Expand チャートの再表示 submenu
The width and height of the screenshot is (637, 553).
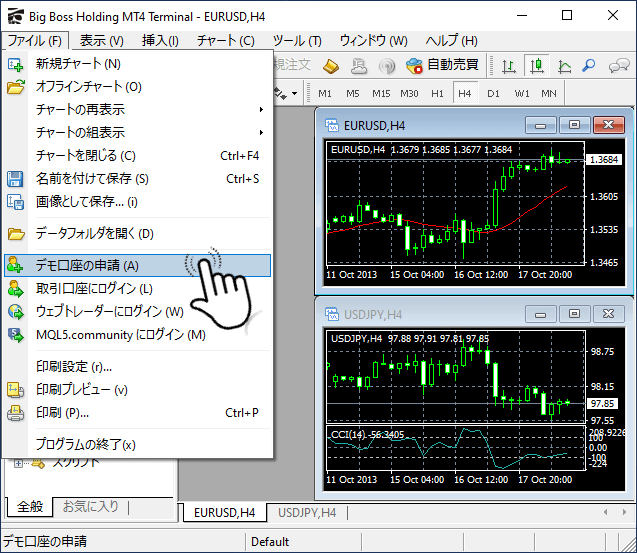coord(137,109)
